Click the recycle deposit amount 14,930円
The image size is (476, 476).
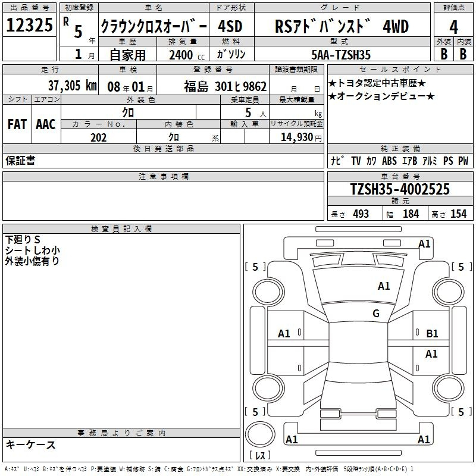pos(300,137)
